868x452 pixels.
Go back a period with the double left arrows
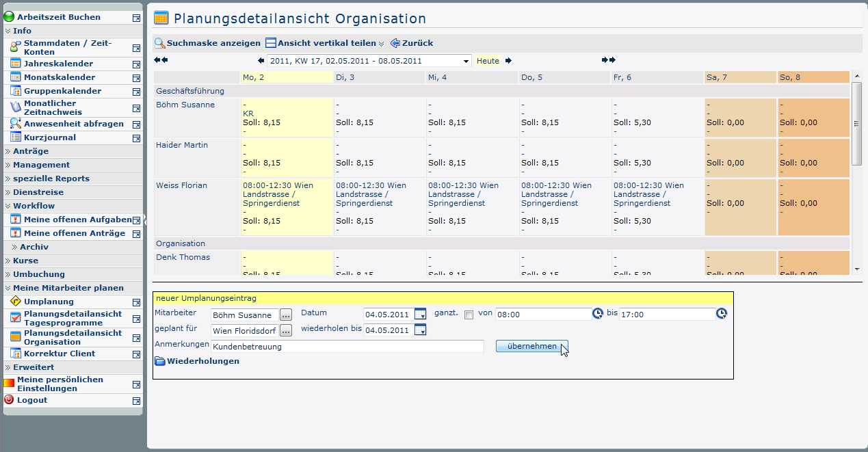tap(161, 60)
